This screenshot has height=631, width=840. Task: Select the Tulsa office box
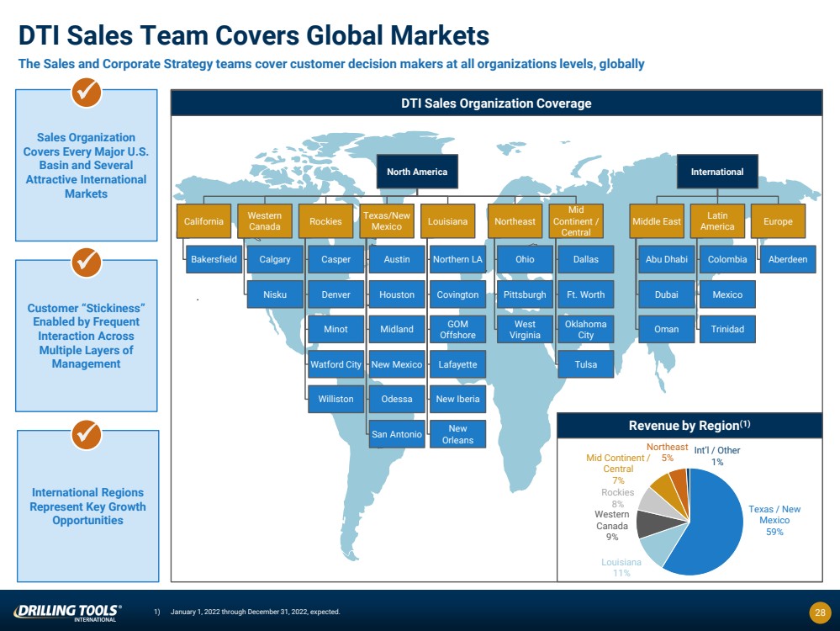click(586, 364)
